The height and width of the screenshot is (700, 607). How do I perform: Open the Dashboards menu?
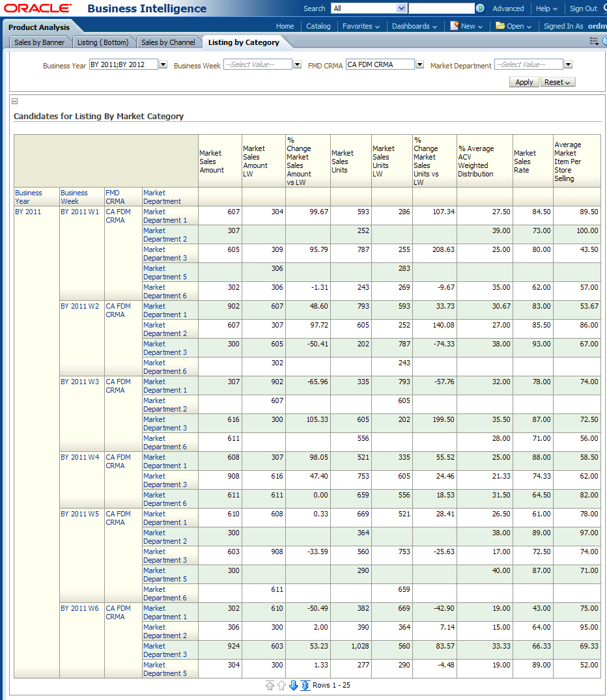coord(414,26)
